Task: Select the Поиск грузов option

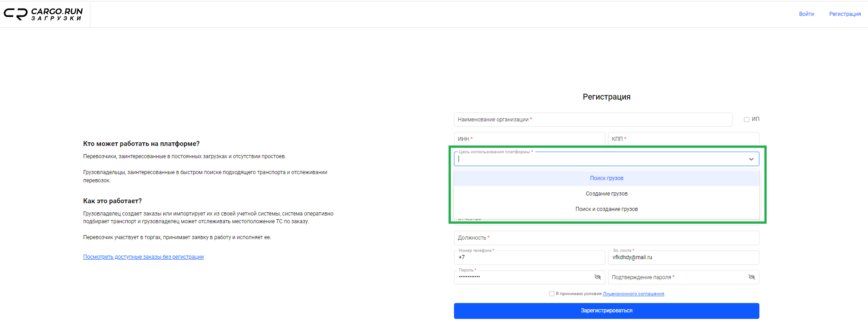Action: tap(607, 178)
